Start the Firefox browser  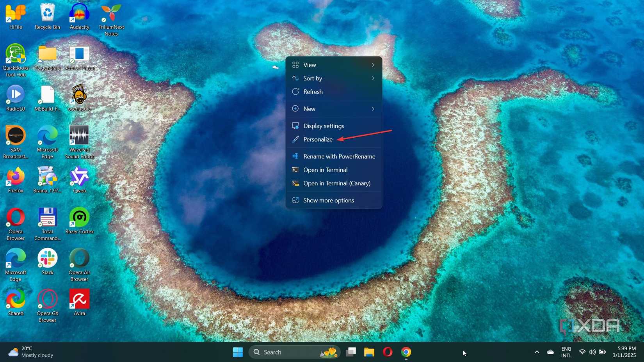tap(16, 177)
